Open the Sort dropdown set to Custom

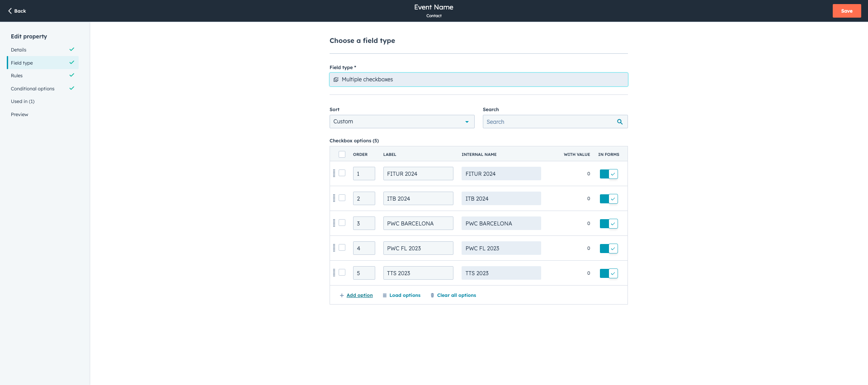click(x=402, y=122)
